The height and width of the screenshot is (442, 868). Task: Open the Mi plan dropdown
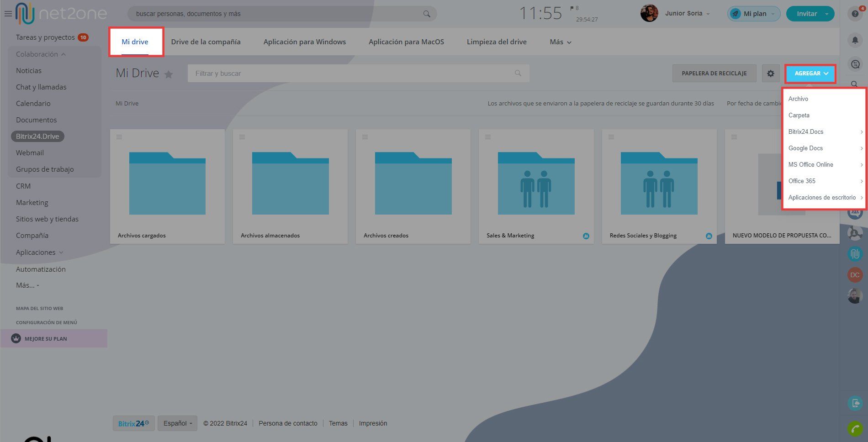click(x=754, y=14)
